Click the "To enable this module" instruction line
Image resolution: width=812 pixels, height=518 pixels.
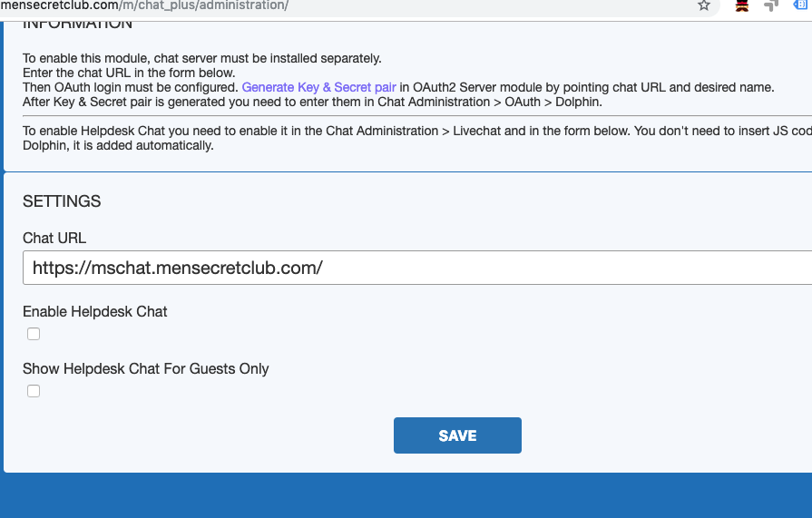pos(201,59)
